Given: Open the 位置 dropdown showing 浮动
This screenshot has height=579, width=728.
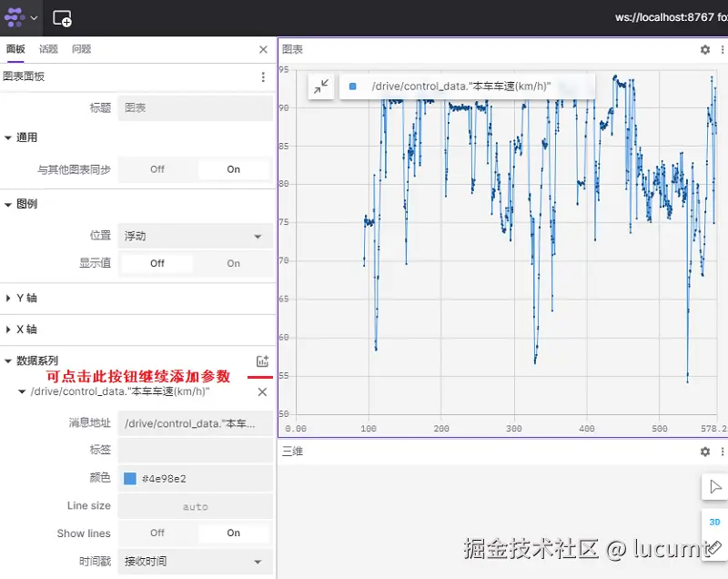Looking at the screenshot, I should point(194,235).
